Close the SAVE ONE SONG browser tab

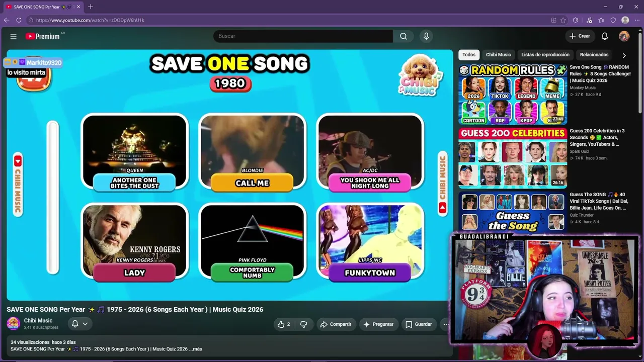coord(78,7)
